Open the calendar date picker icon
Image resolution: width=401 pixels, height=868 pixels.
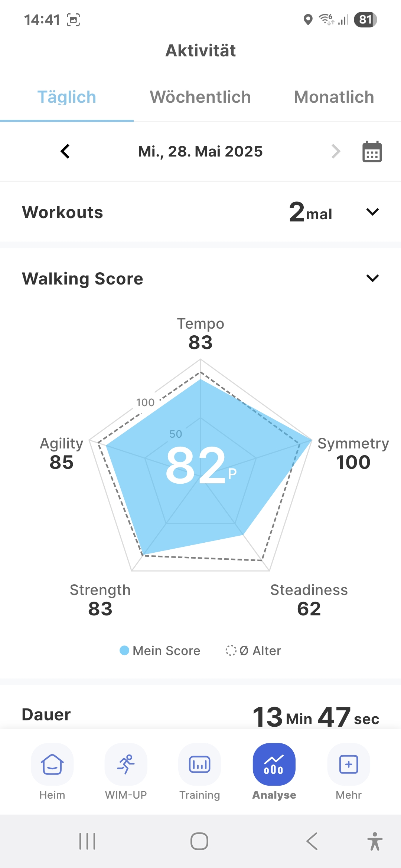tap(372, 152)
